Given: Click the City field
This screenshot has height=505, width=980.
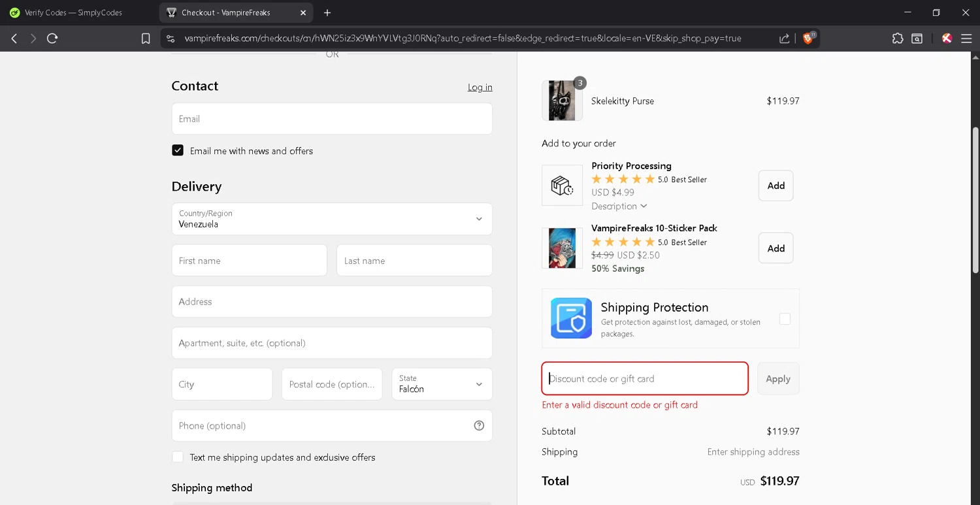Looking at the screenshot, I should [x=222, y=384].
